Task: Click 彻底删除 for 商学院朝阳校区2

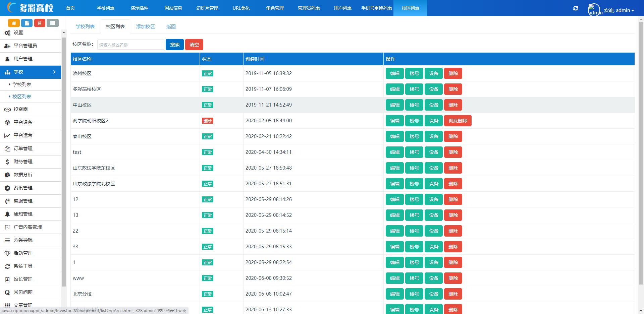Action: click(458, 121)
